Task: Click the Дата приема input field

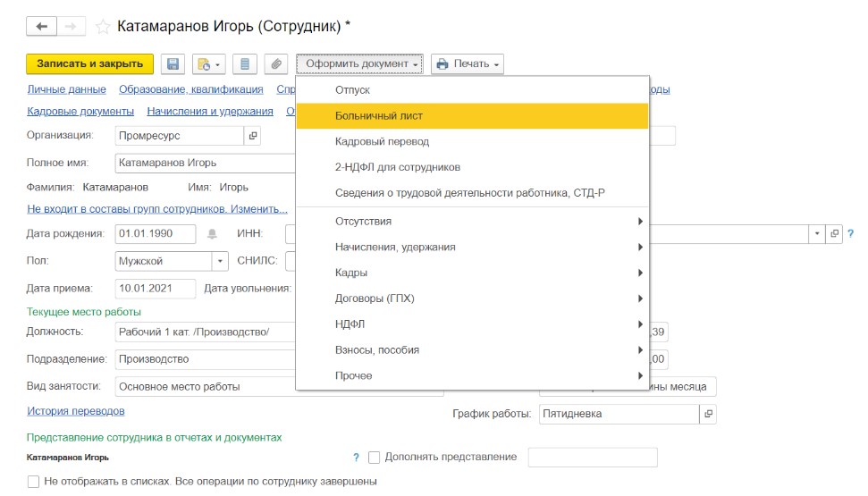Action: 155,289
